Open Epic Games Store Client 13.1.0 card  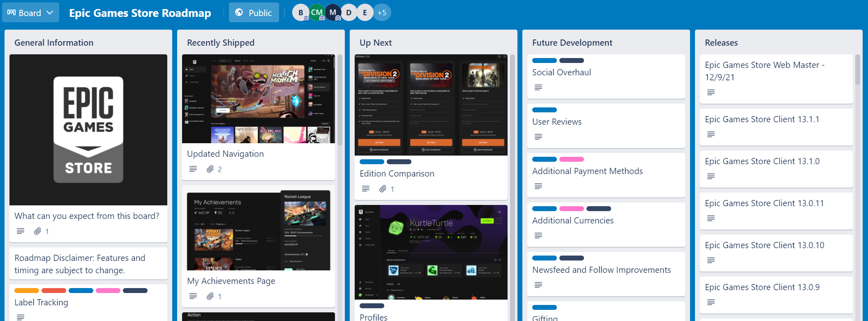(x=776, y=169)
